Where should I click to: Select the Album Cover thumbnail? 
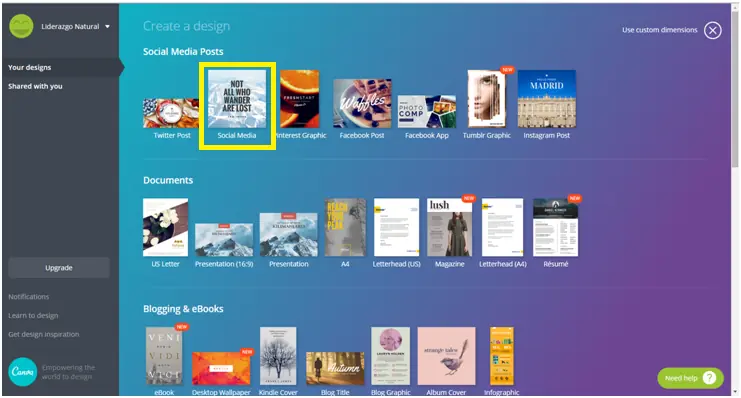pyautogui.click(x=447, y=356)
